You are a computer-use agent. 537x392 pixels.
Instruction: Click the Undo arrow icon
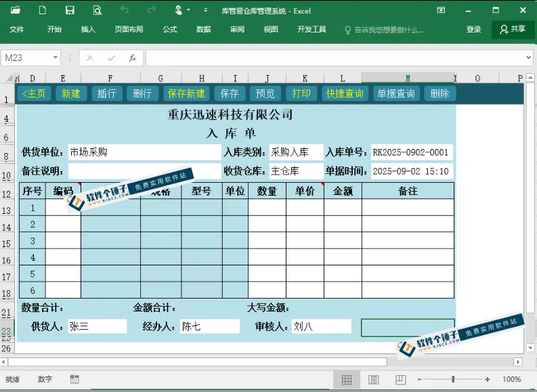[x=125, y=10]
